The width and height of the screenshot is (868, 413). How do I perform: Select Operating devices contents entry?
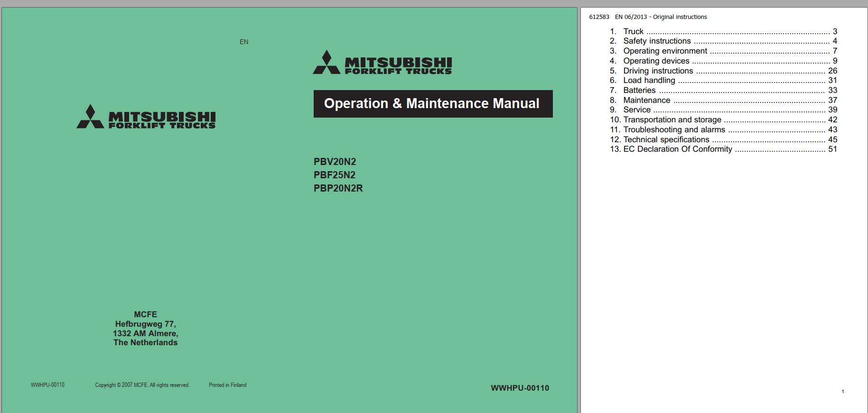pos(723,61)
